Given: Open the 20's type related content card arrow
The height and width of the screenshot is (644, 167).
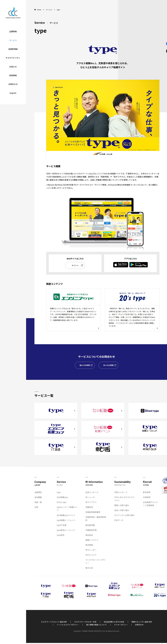Looking at the screenshot, I should [x=157, y=328].
